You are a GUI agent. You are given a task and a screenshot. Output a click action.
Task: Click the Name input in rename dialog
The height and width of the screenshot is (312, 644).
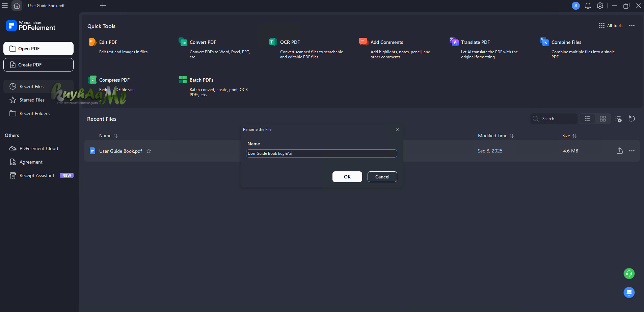[x=321, y=153]
